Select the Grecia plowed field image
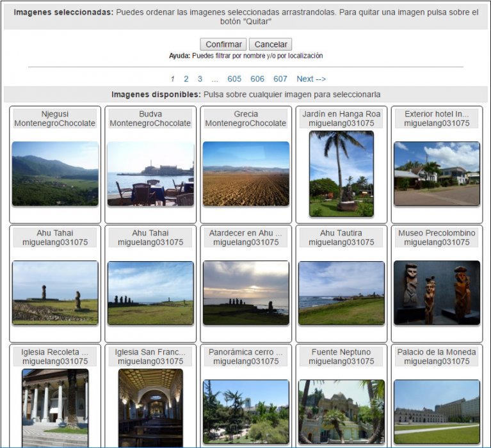This screenshot has height=448, width=491. coord(246,173)
